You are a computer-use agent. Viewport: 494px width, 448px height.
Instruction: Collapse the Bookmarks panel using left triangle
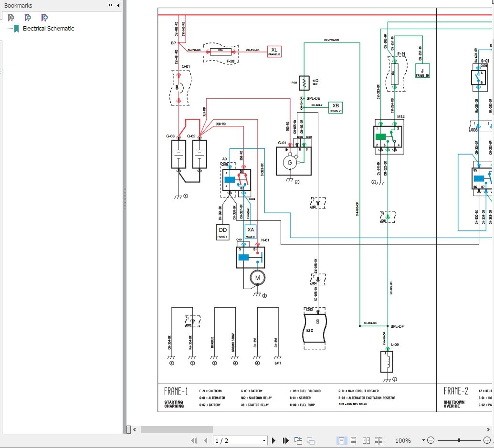pos(118,5)
